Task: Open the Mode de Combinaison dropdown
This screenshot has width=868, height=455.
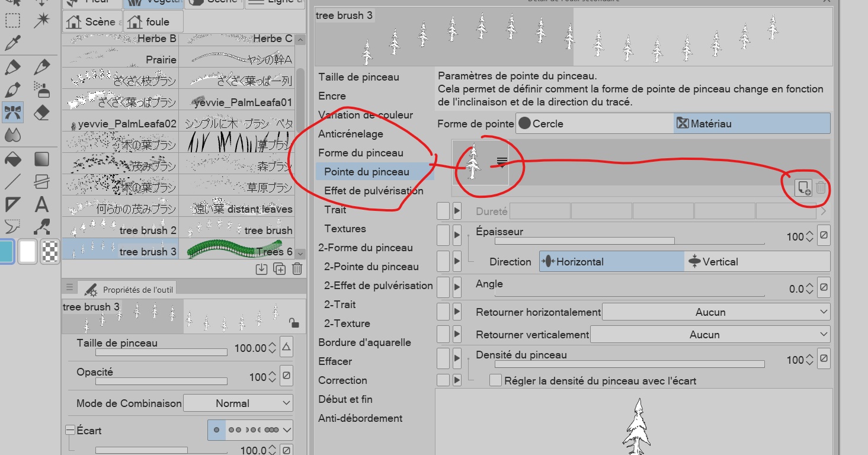Action: coord(238,403)
